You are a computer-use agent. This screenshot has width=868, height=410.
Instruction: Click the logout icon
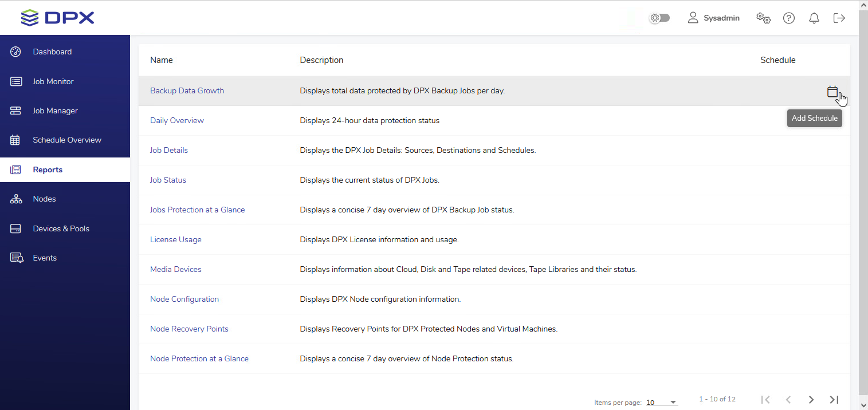click(839, 18)
